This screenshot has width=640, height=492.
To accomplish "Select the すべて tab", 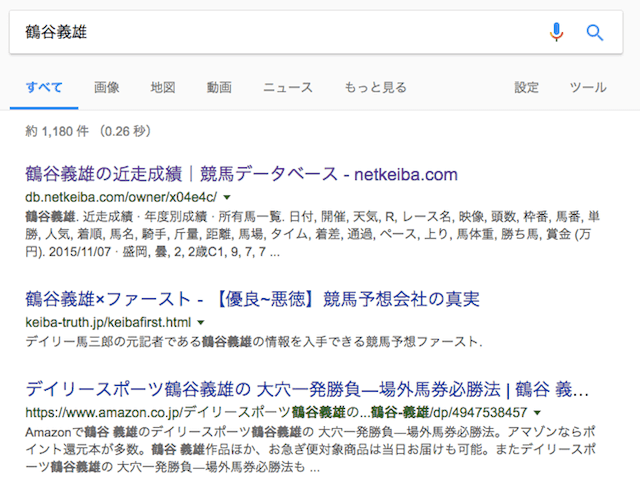I will coord(44,87).
